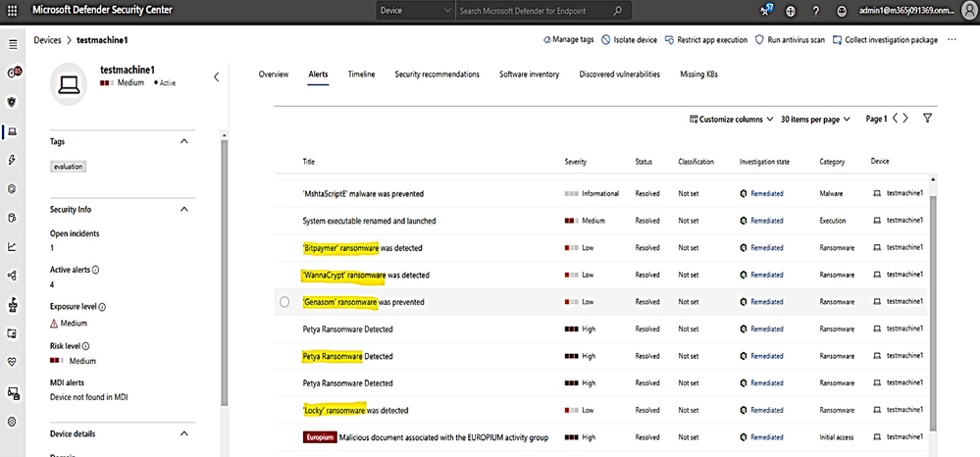Sort by the Category column header
This screenshot has width=980, height=457.
[x=832, y=161]
